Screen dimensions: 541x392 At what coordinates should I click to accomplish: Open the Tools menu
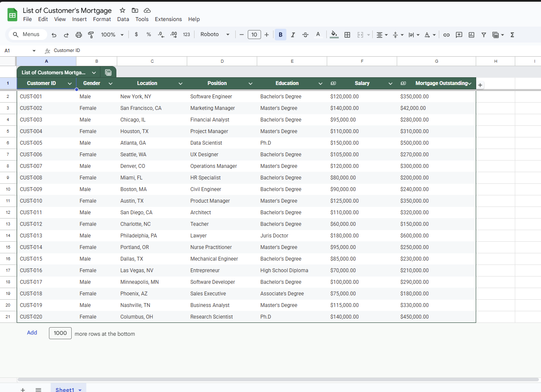pos(142,19)
